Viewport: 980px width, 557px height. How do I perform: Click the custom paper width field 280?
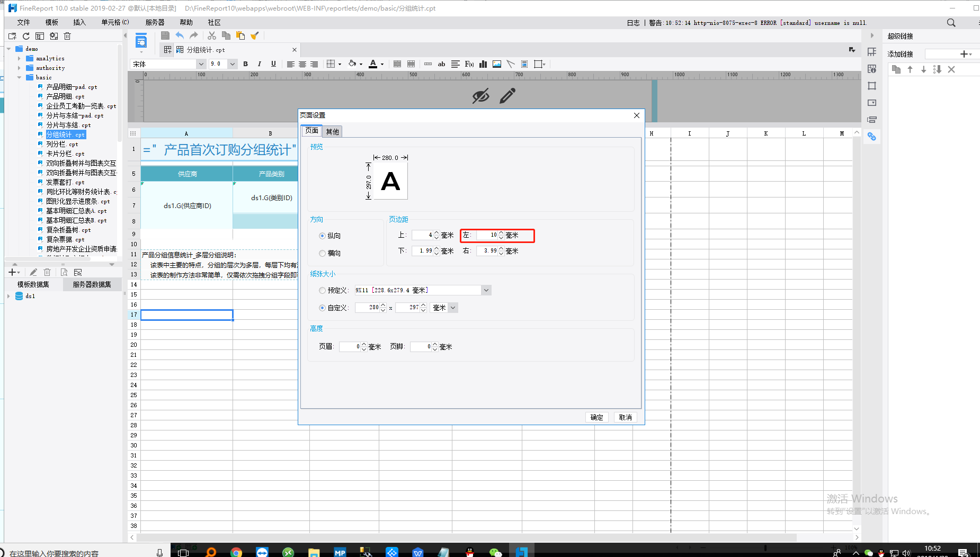coord(367,308)
